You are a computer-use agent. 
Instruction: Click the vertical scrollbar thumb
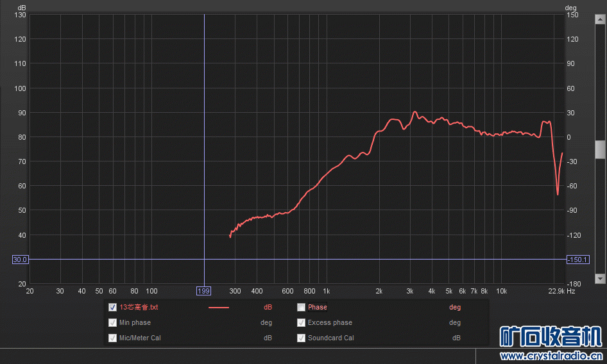point(601,149)
